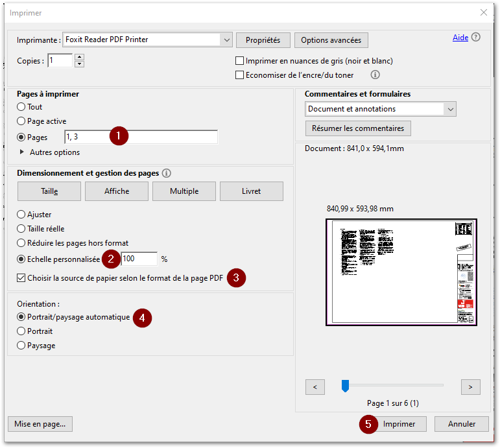Go to the next preview page arrow
Screen dimensions: 500x448
470,387
